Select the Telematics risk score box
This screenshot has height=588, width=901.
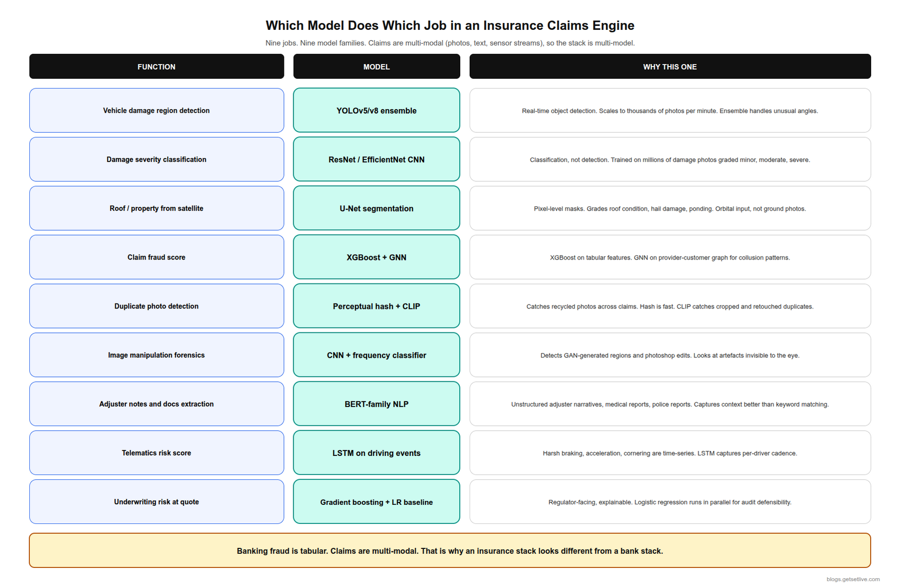[157, 453]
